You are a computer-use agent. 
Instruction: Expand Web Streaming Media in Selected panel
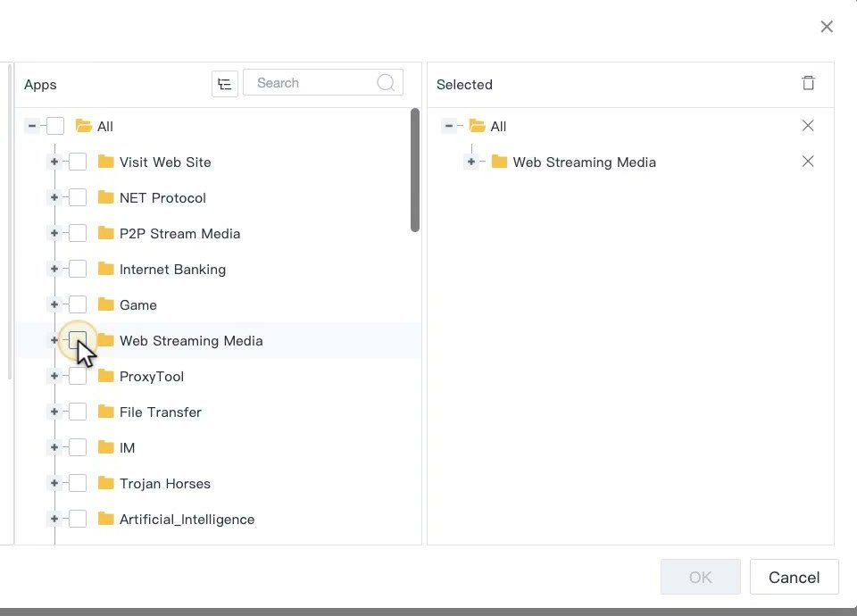(x=471, y=162)
